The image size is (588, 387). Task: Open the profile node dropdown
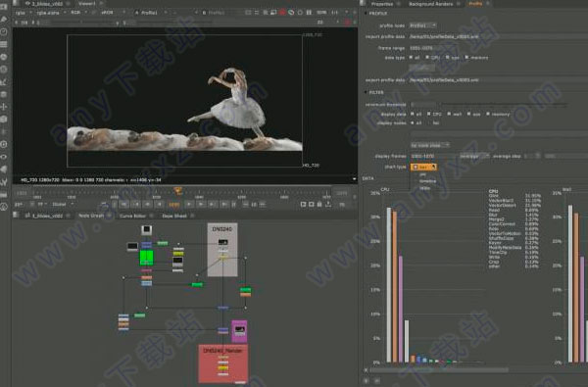click(x=422, y=25)
